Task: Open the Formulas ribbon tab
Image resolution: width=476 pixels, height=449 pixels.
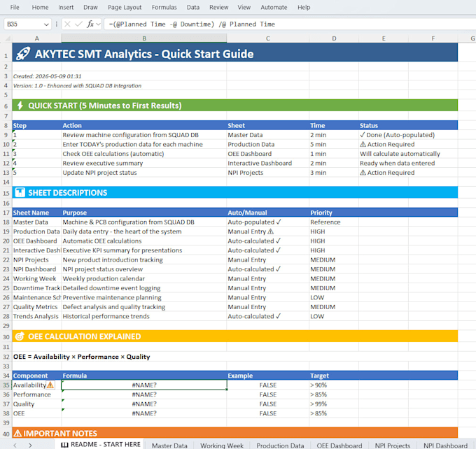Action: (x=164, y=7)
